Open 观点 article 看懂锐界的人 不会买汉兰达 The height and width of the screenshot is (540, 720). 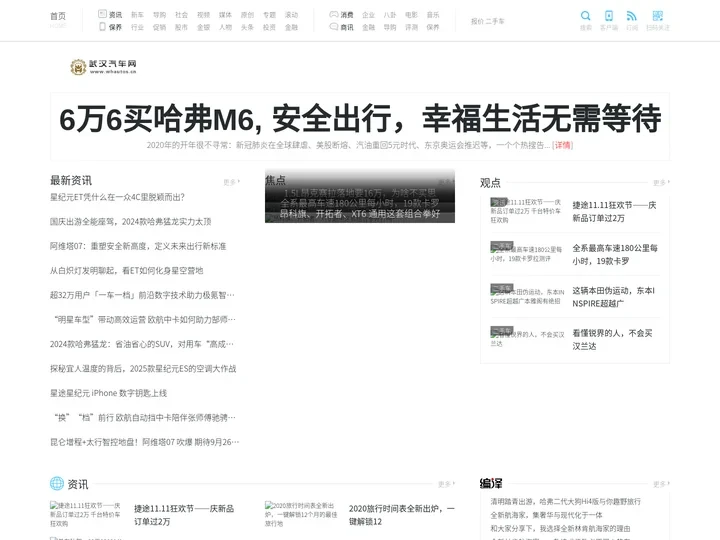pos(612,339)
